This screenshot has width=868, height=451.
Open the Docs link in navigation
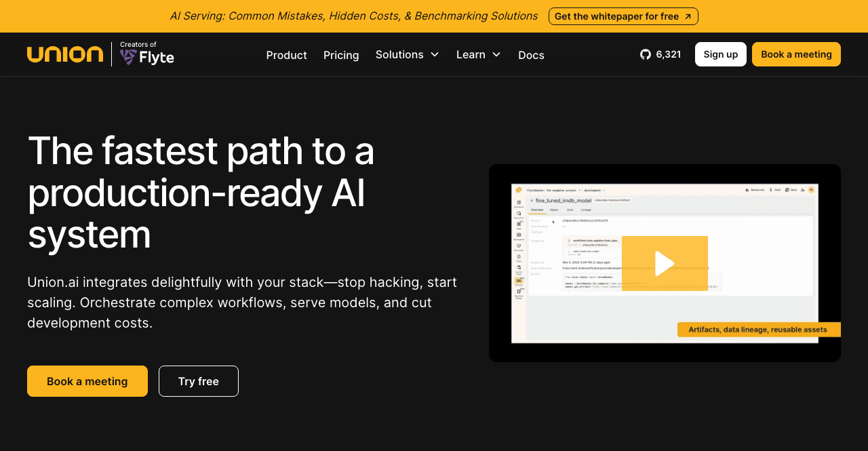point(531,55)
